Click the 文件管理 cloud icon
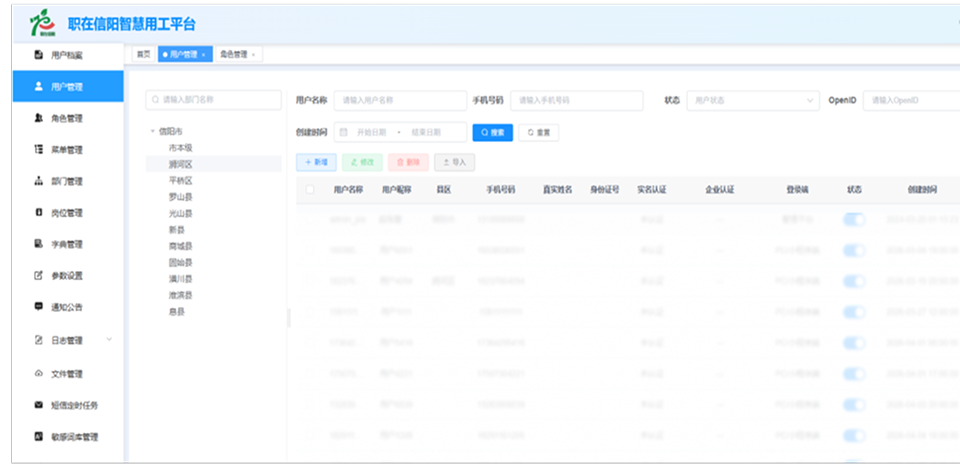The width and height of the screenshot is (960, 464). [38, 373]
